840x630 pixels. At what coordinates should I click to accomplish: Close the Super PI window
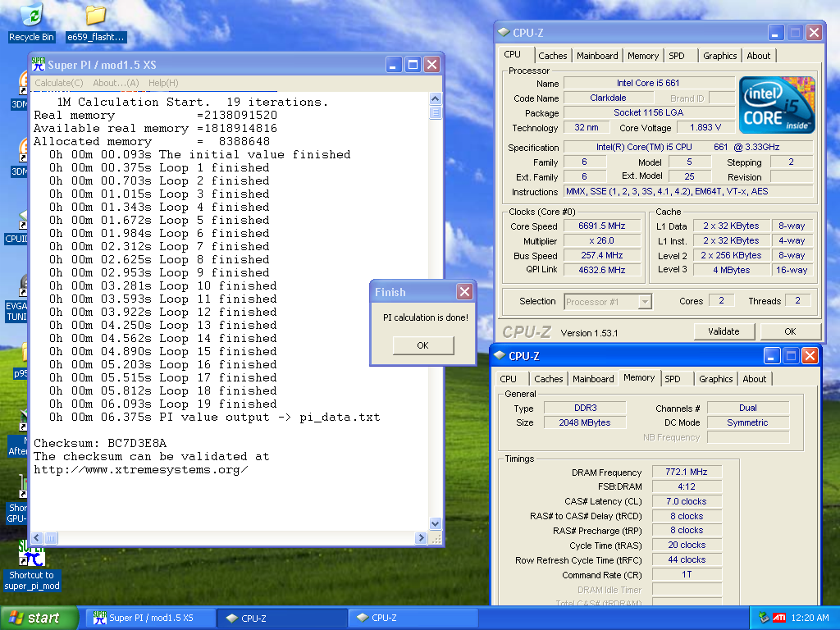(x=431, y=65)
